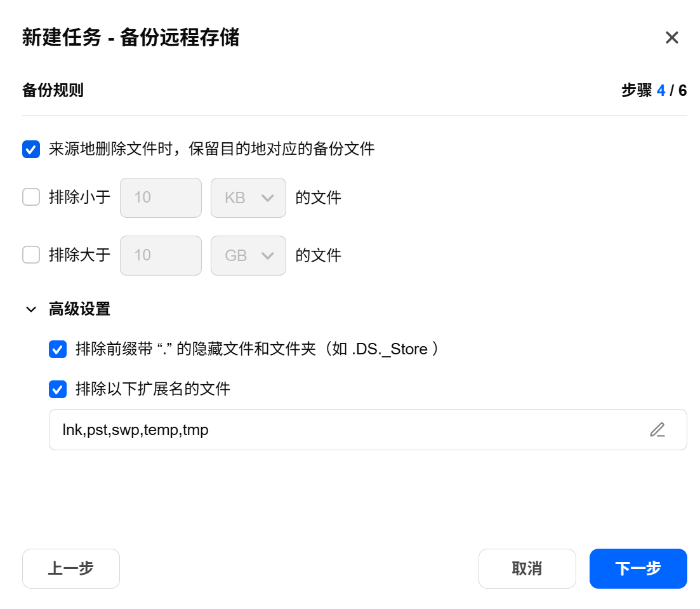The height and width of the screenshot is (609, 700).
Task: Enable the 排除小于 checkbox
Action: click(x=31, y=197)
